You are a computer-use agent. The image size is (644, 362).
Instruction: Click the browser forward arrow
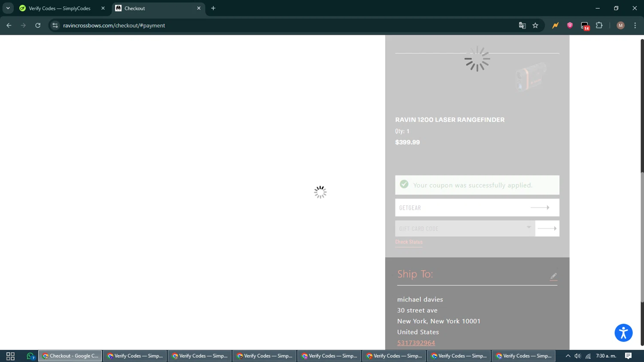click(x=23, y=25)
